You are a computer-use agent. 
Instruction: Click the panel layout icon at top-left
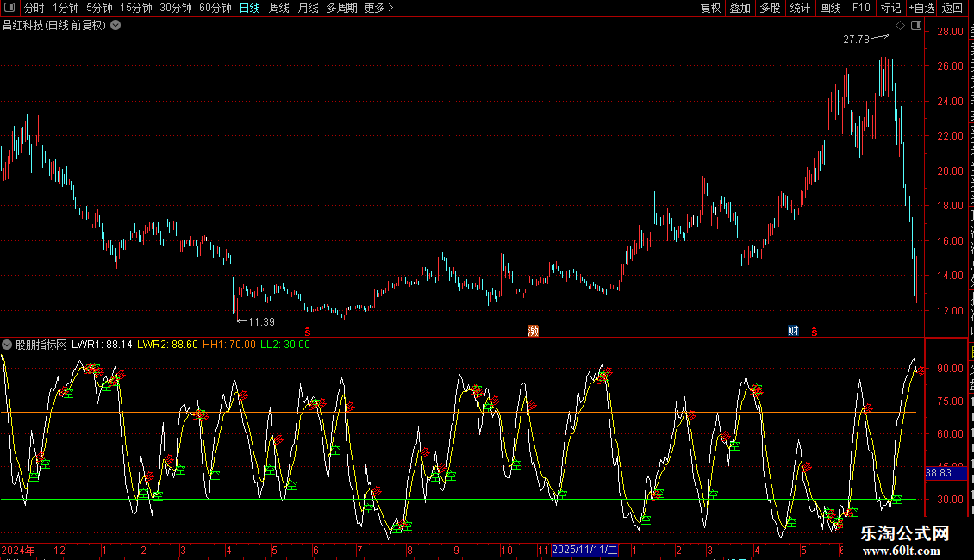[x=9, y=8]
